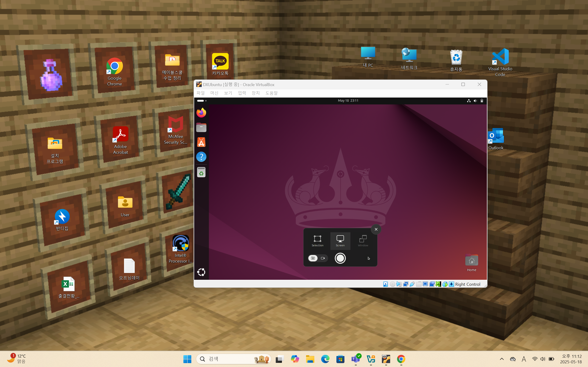
Task: Toggle show pointer in screenshot tool
Action: (x=369, y=258)
